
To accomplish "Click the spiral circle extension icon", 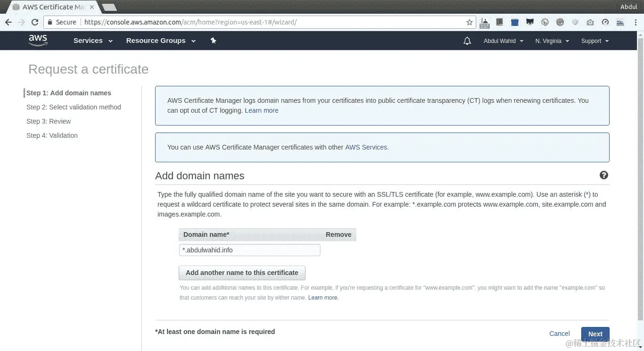I will coord(560,22).
